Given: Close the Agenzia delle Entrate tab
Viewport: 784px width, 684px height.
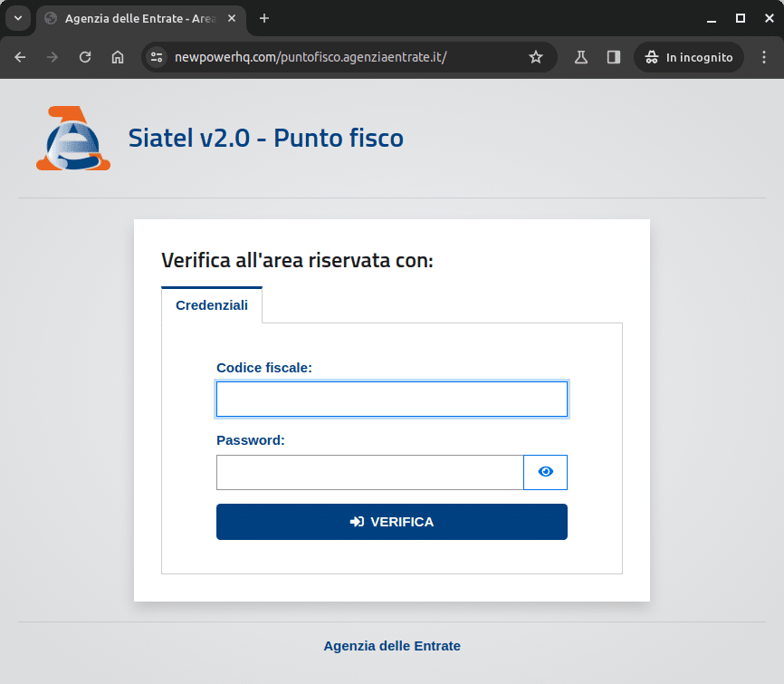Looking at the screenshot, I should [232, 18].
